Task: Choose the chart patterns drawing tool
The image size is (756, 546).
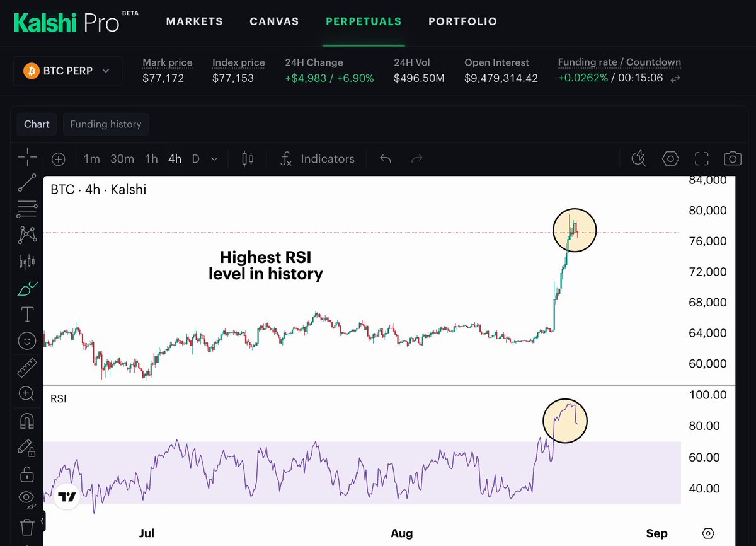Action: pos(26,235)
